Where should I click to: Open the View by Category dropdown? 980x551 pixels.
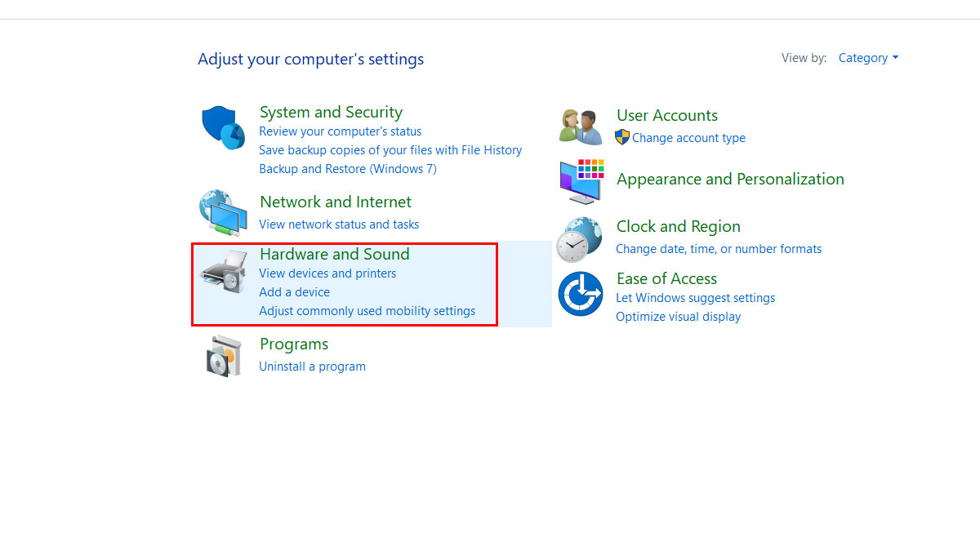(x=868, y=58)
